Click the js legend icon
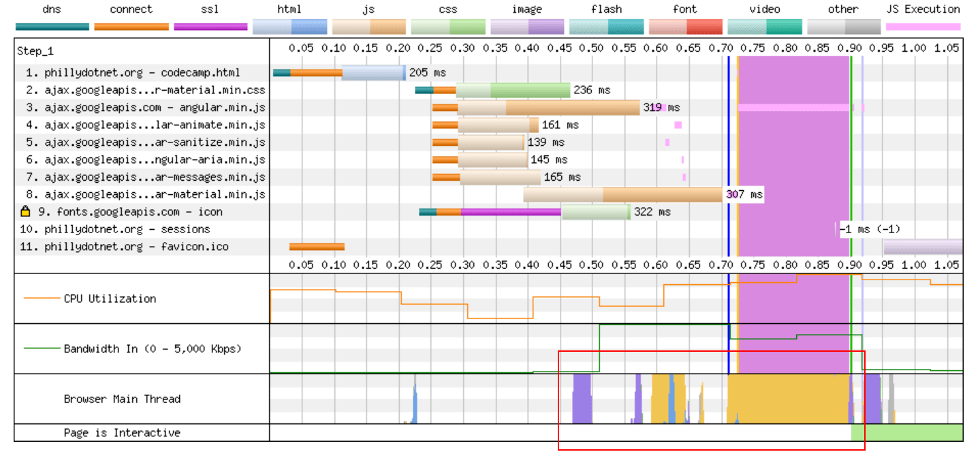The width and height of the screenshot is (980, 452). (x=368, y=25)
